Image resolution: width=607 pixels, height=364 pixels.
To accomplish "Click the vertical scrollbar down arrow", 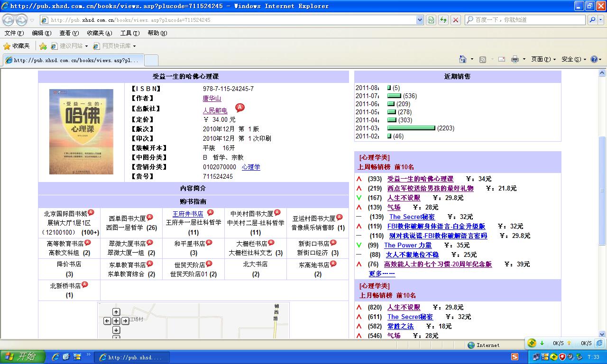I will point(602,334).
